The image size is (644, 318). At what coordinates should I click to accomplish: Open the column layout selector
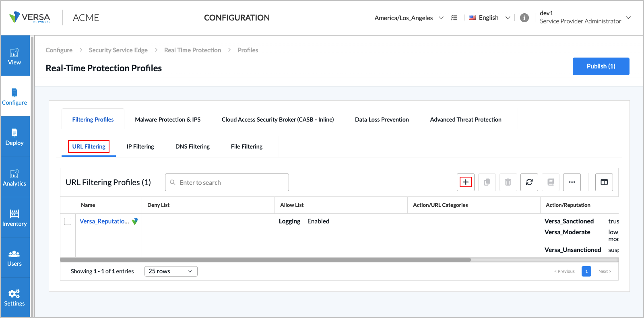click(604, 182)
